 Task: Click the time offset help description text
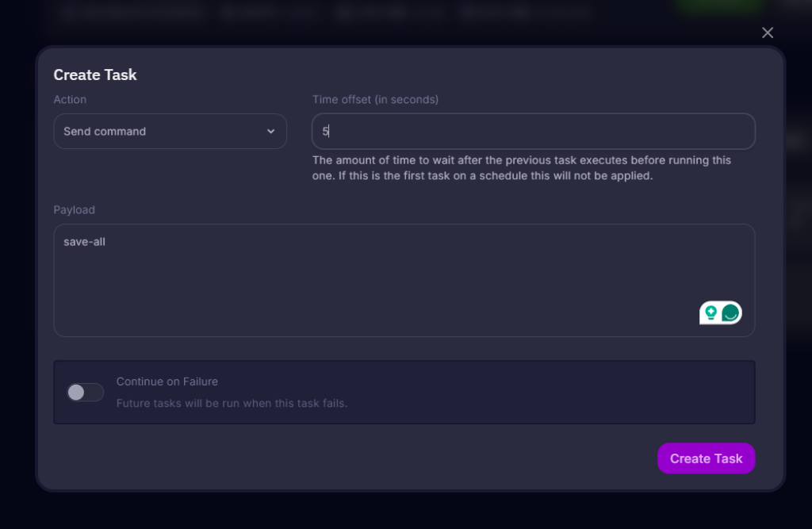click(x=522, y=168)
